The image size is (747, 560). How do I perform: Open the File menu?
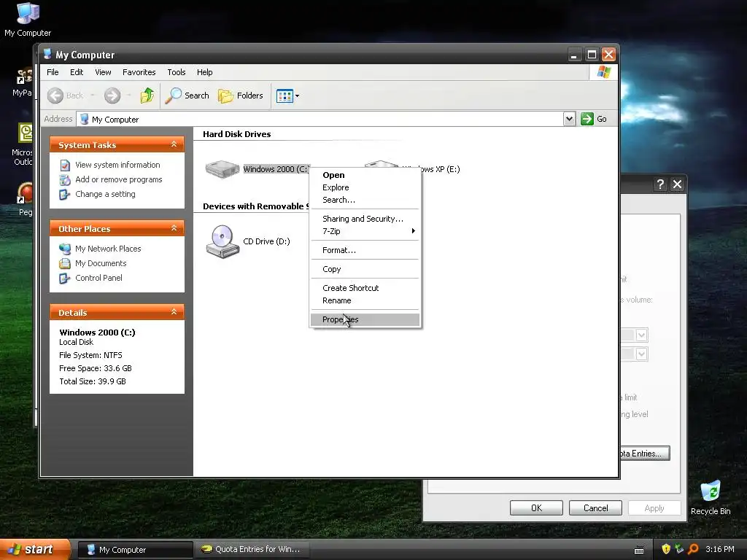53,72
